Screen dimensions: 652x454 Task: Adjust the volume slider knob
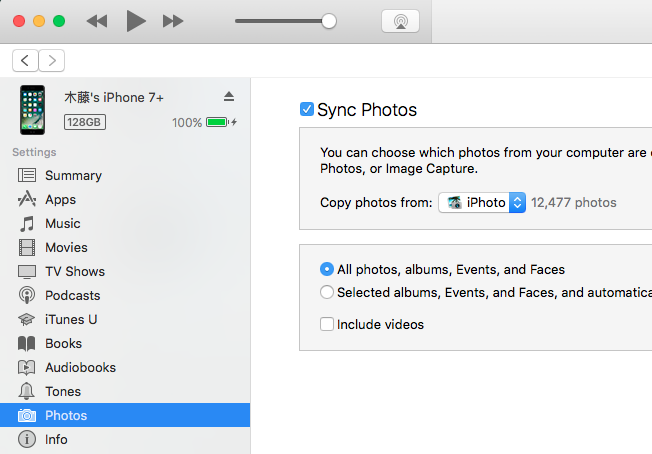(329, 21)
